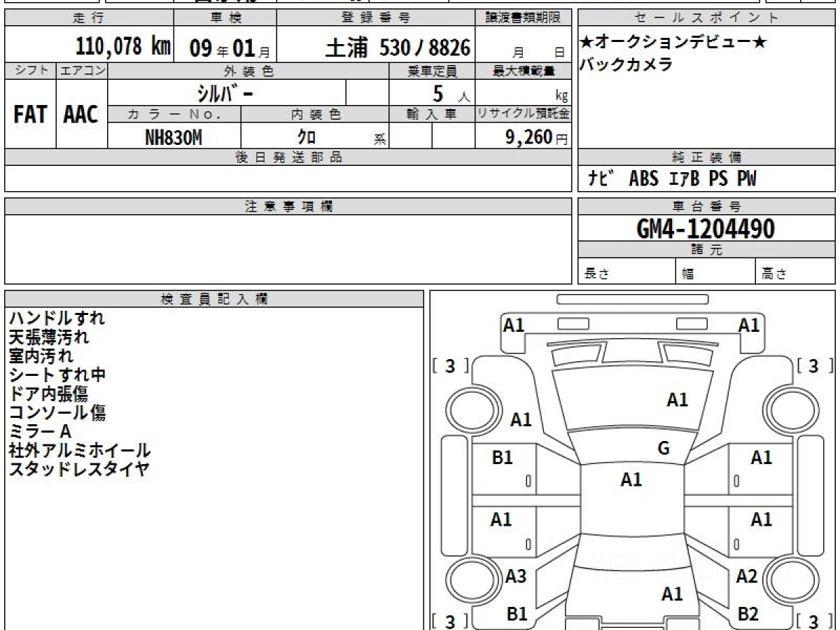Click the B2 damage mark on diagram
Viewport: 840px width, 630px height.
point(748,614)
